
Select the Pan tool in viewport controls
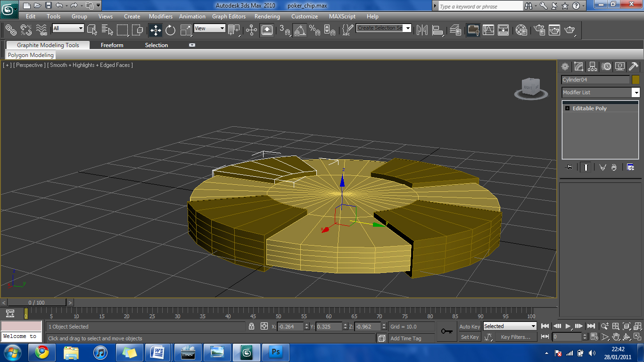[616, 337]
